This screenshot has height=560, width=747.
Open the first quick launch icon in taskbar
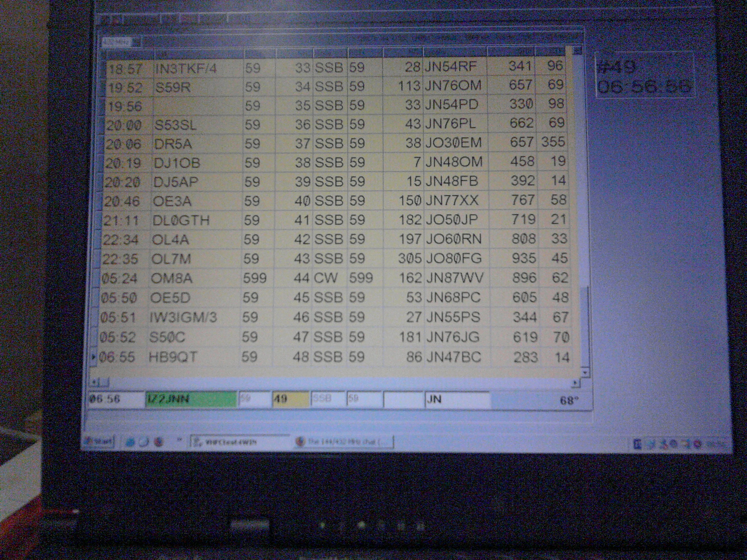(x=130, y=442)
